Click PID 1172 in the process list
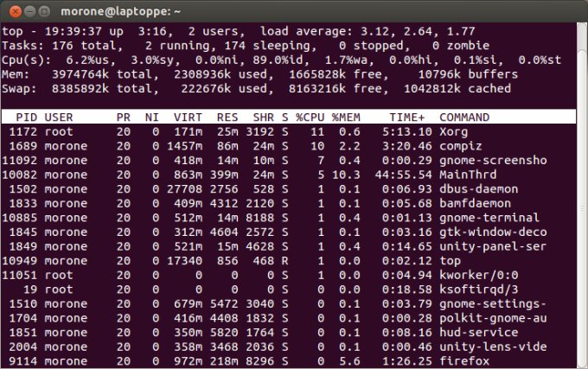588x369 pixels. (x=23, y=132)
